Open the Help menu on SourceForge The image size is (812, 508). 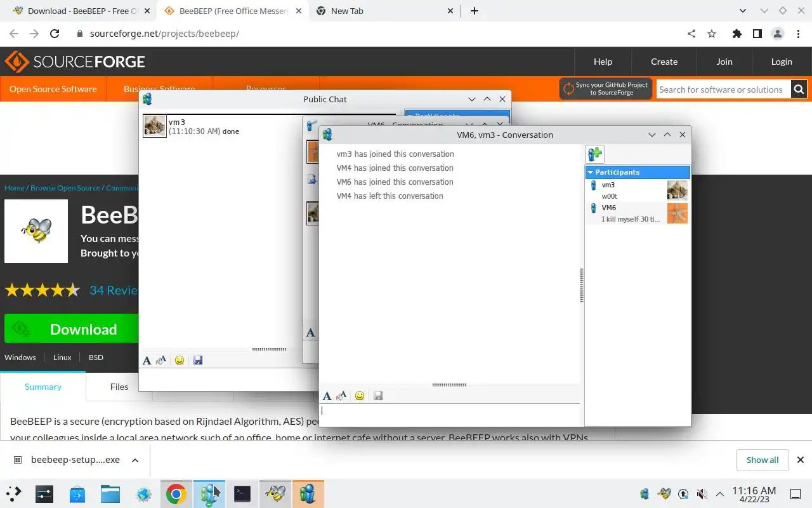tap(603, 62)
